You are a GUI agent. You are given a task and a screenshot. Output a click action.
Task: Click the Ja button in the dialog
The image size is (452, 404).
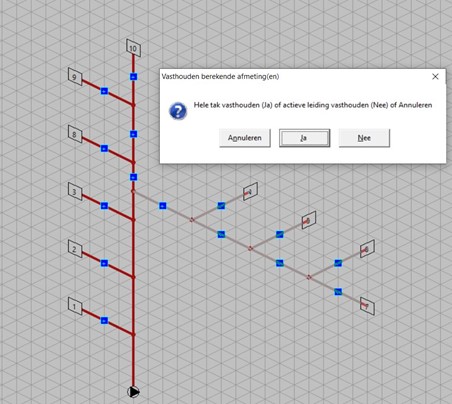click(x=304, y=138)
